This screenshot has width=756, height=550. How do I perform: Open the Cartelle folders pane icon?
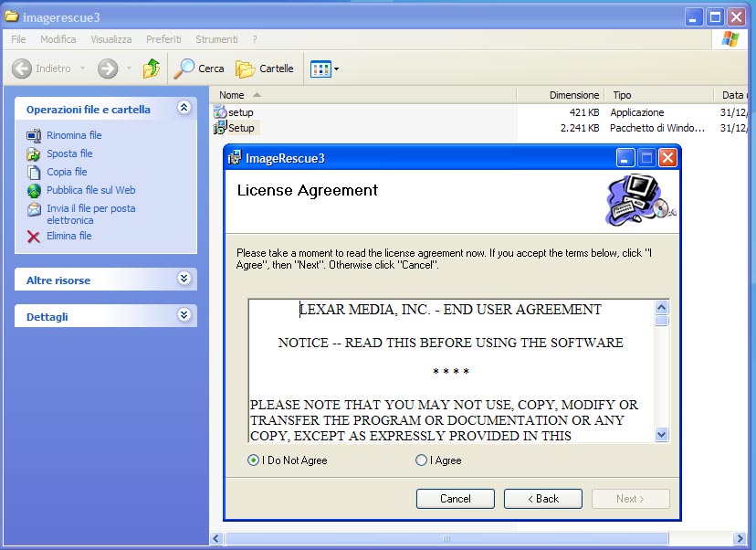click(245, 69)
